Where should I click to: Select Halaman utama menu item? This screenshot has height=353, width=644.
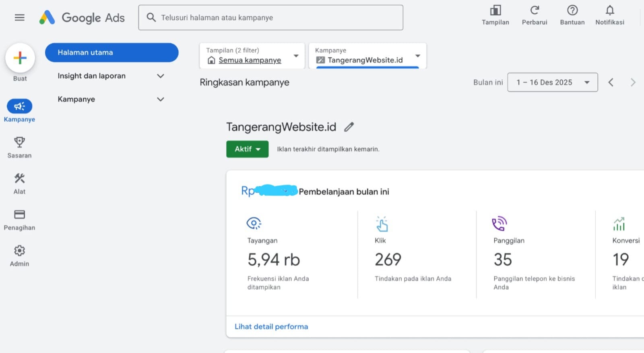tap(111, 52)
